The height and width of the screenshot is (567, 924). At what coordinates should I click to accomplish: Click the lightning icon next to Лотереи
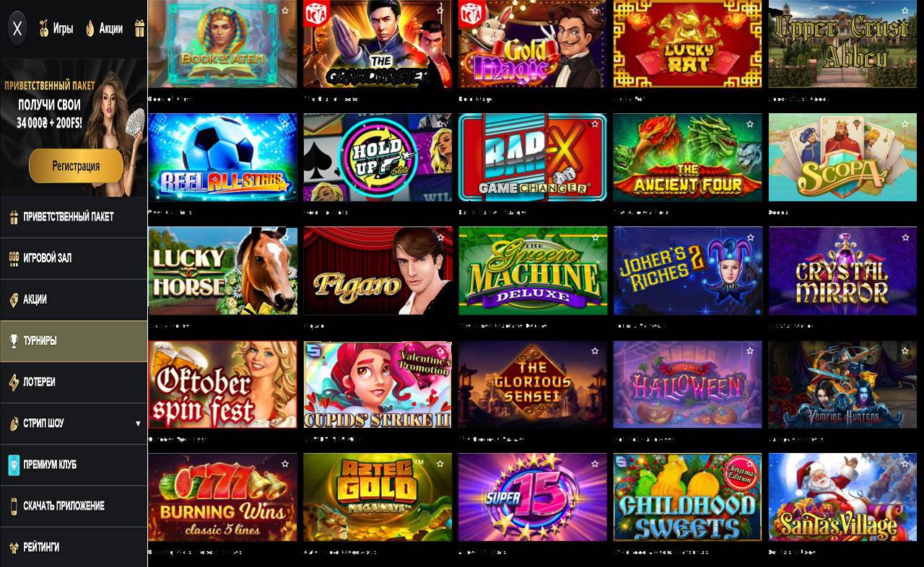pyautogui.click(x=13, y=382)
